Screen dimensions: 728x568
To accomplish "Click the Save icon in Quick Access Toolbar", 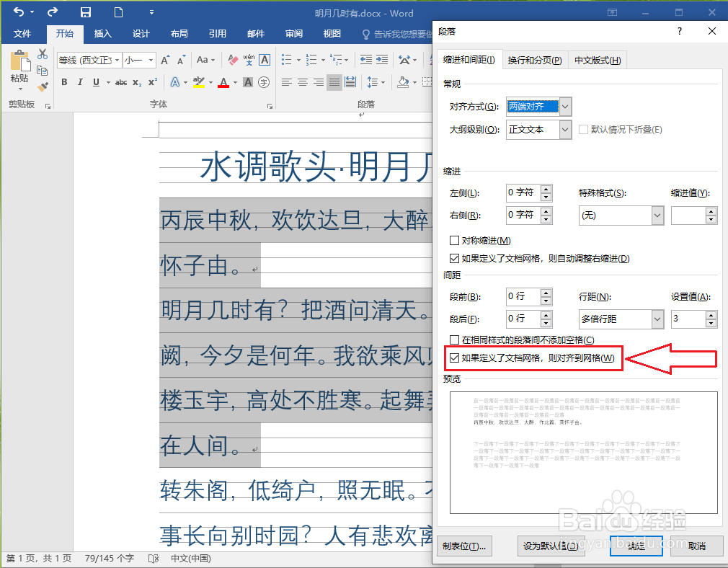I will [x=86, y=12].
